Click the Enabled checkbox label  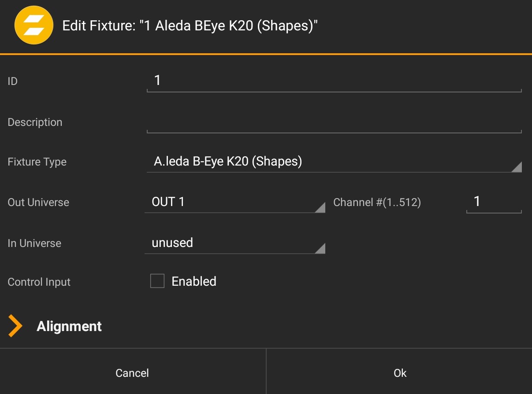pos(194,281)
